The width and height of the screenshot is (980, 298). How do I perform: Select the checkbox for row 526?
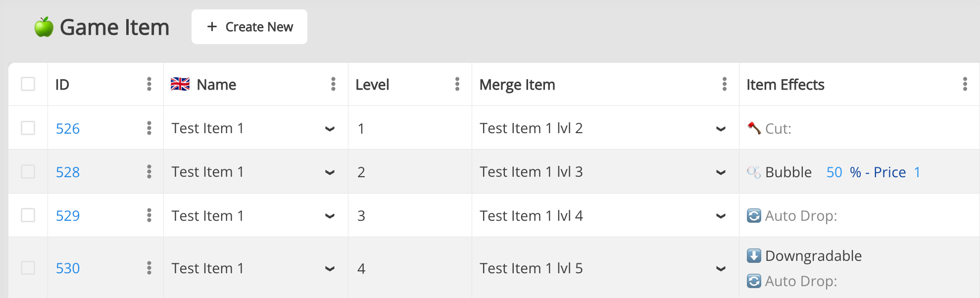(28, 128)
